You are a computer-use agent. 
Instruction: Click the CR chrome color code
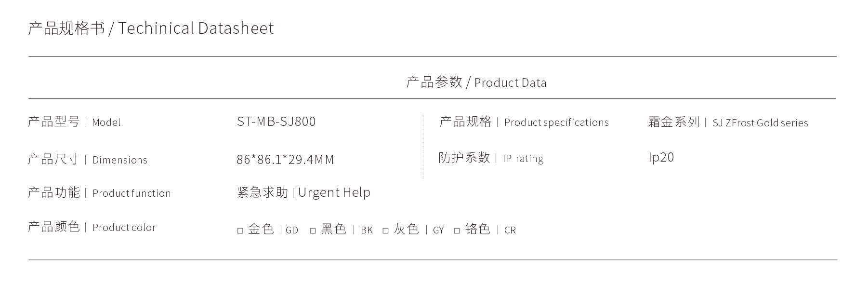pos(510,230)
